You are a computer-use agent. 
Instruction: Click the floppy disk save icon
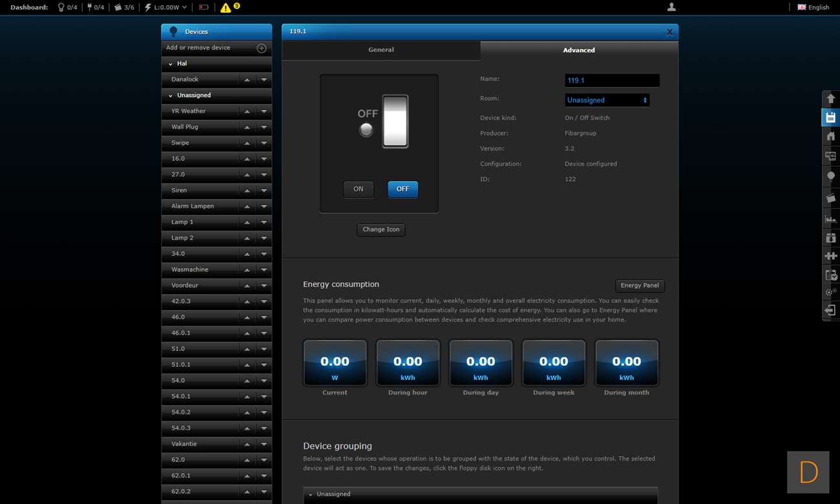tap(830, 118)
